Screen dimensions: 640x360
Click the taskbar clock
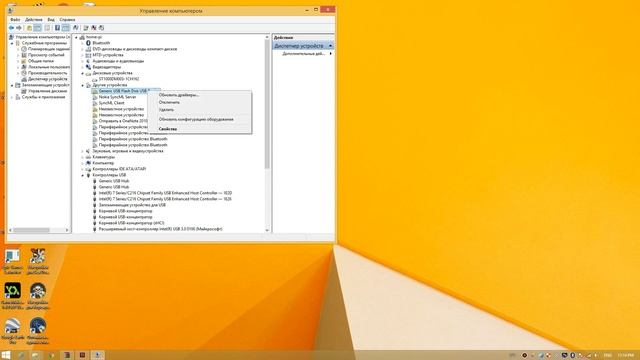[625, 356]
